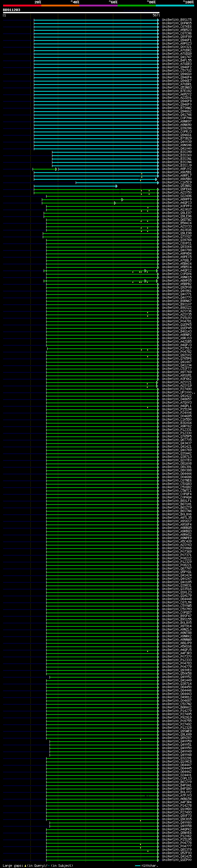Click the =100char. scale legend
Viewport: 197px width, 868px height.
(146, 865)
